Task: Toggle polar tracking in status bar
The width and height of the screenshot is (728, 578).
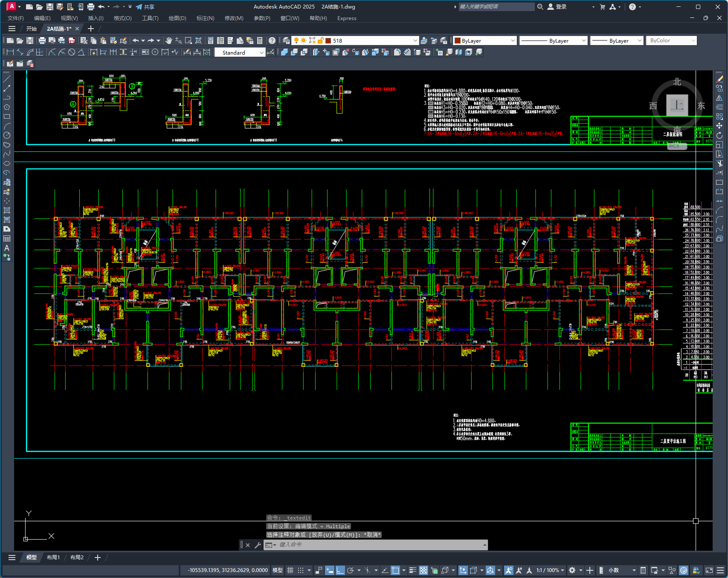Action: [351, 570]
